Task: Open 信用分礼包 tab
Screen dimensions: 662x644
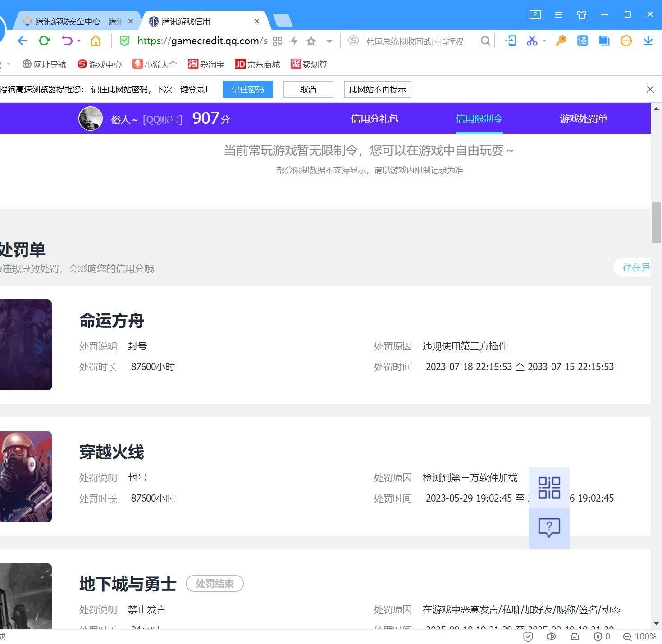Action: coord(374,119)
